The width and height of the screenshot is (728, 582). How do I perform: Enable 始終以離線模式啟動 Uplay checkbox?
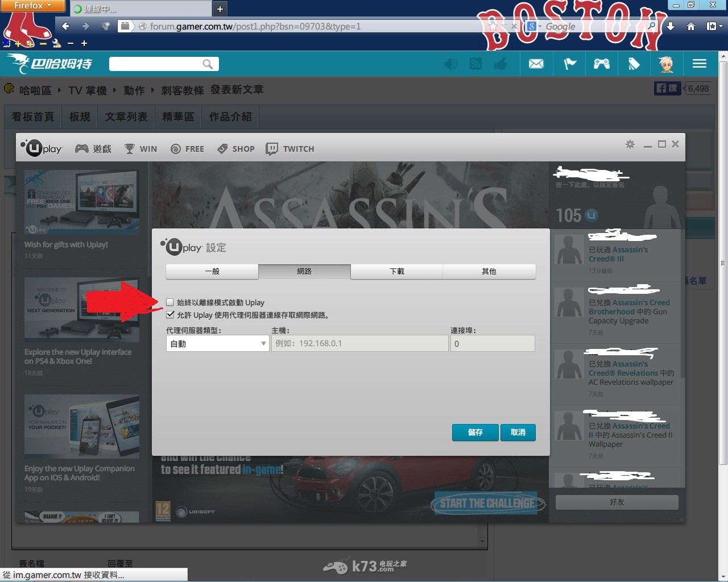point(169,302)
